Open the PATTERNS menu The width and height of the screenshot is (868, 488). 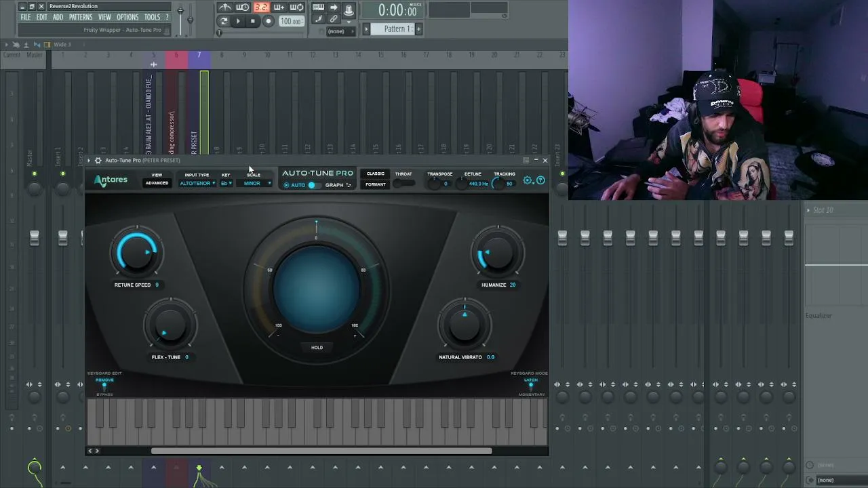coord(81,17)
